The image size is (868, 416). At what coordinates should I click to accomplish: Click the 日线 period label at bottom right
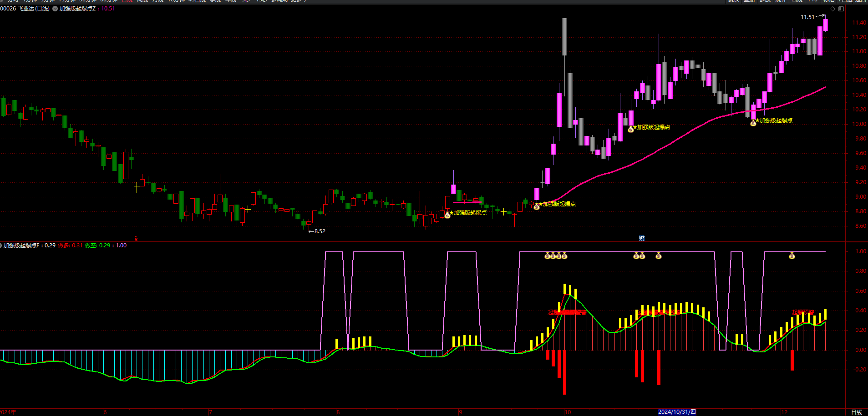coord(857,412)
